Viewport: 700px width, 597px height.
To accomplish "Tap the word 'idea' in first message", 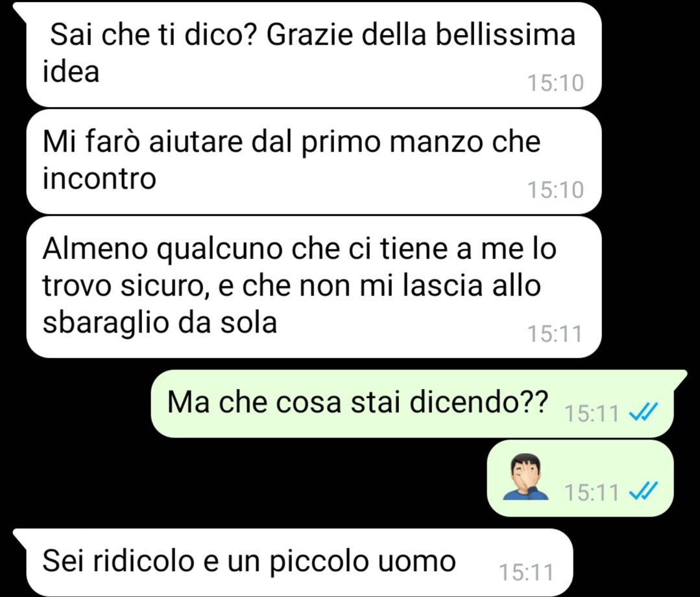I will pyautogui.click(x=71, y=71).
